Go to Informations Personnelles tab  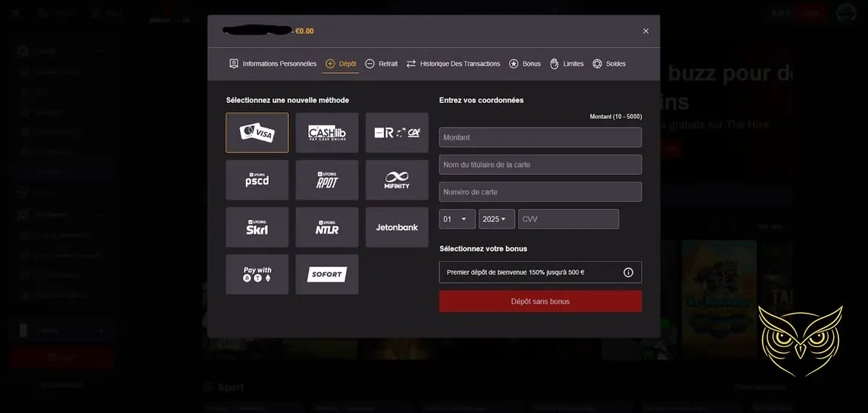point(273,64)
